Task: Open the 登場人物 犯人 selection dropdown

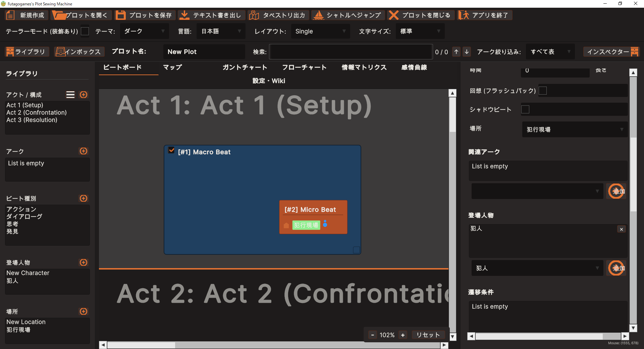Action: (x=537, y=268)
